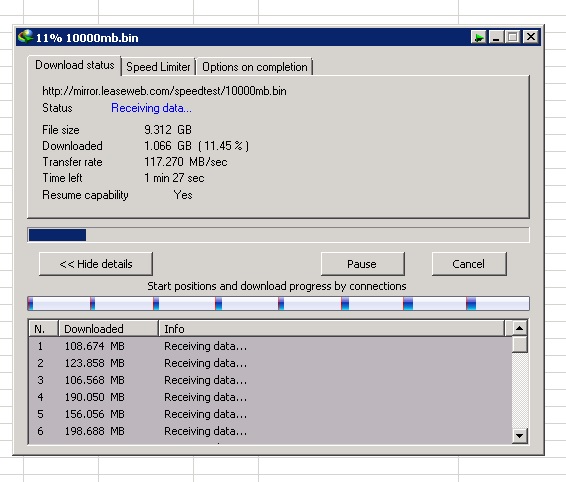Maximize the download window
Image resolution: width=566 pixels, height=482 pixels.
click(x=512, y=37)
